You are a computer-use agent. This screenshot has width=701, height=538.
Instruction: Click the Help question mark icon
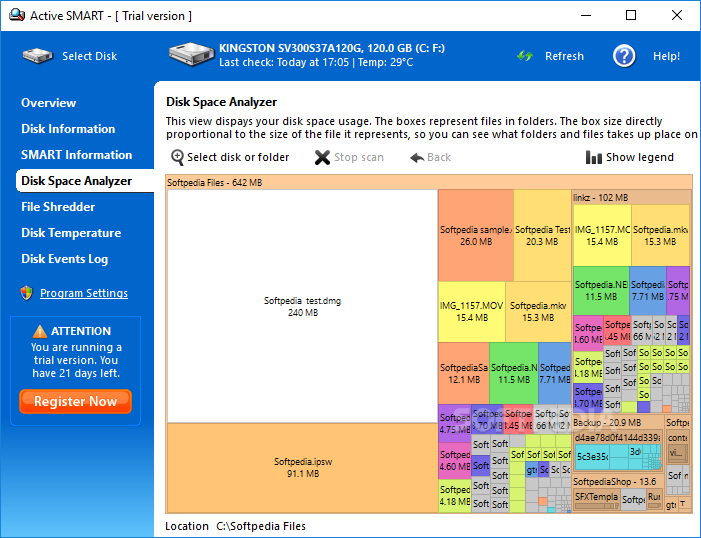pyautogui.click(x=624, y=56)
